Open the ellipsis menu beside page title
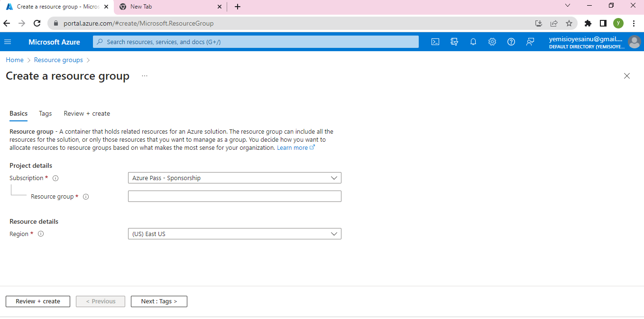Screen dimensions: 644x319 (x=145, y=76)
